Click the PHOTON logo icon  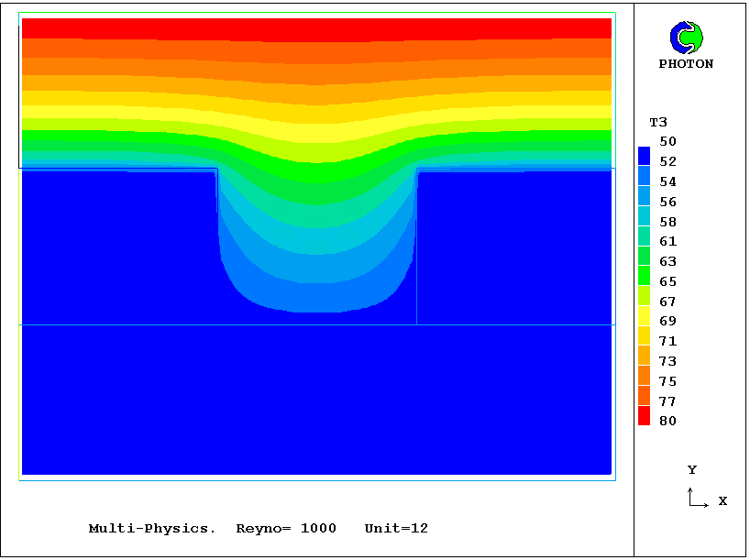686,38
